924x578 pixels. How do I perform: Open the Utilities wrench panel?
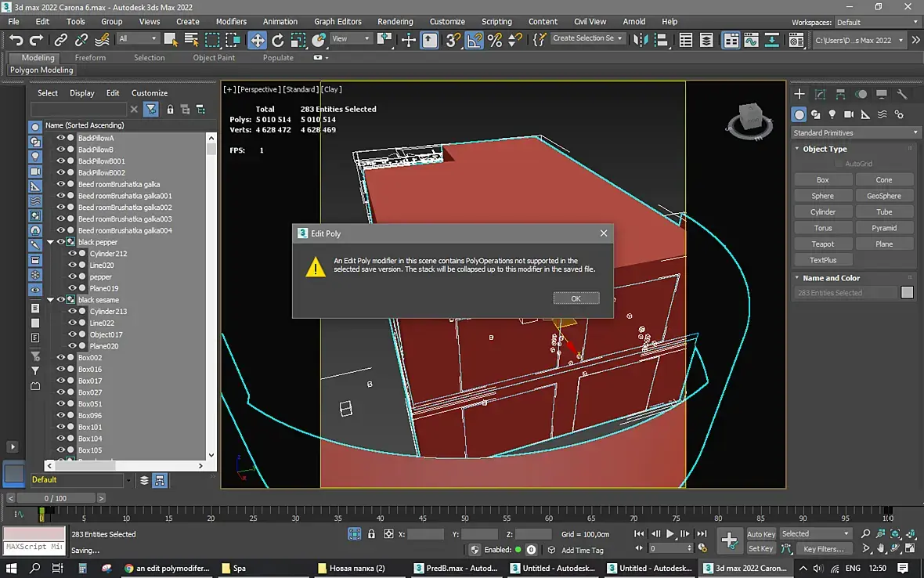[901, 94]
